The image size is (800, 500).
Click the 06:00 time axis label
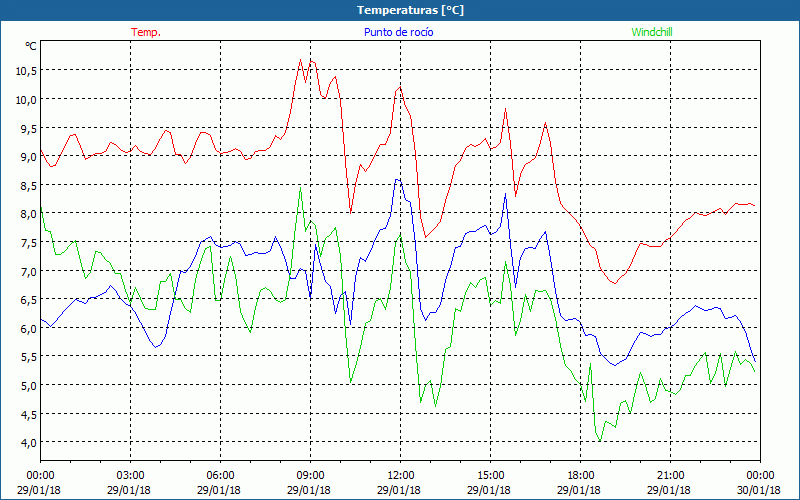point(220,476)
